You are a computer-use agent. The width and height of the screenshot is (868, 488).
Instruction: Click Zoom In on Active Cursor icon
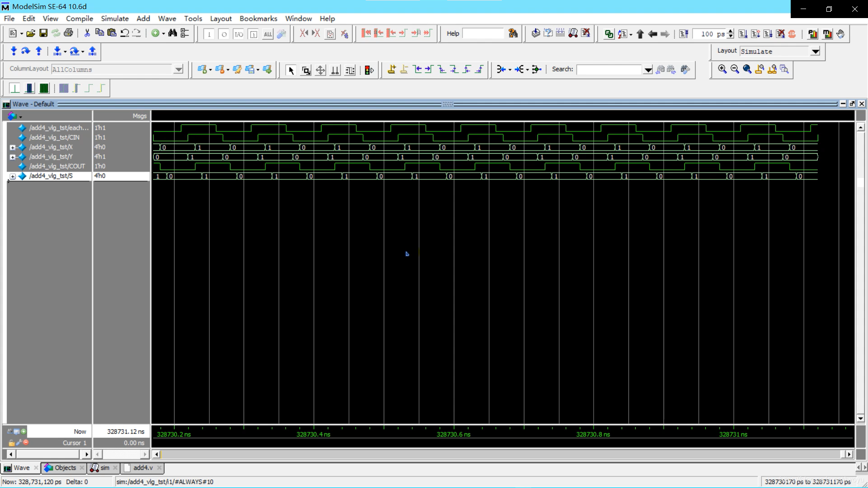760,69
